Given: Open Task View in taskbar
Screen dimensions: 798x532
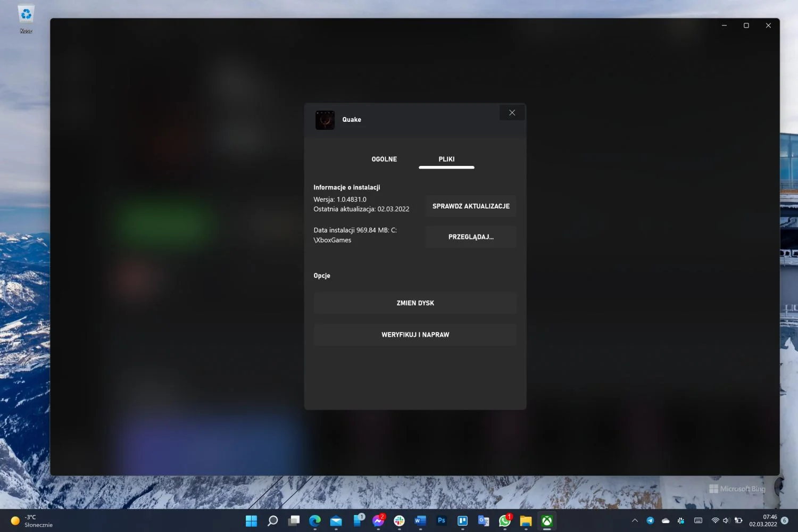Looking at the screenshot, I should [294, 521].
